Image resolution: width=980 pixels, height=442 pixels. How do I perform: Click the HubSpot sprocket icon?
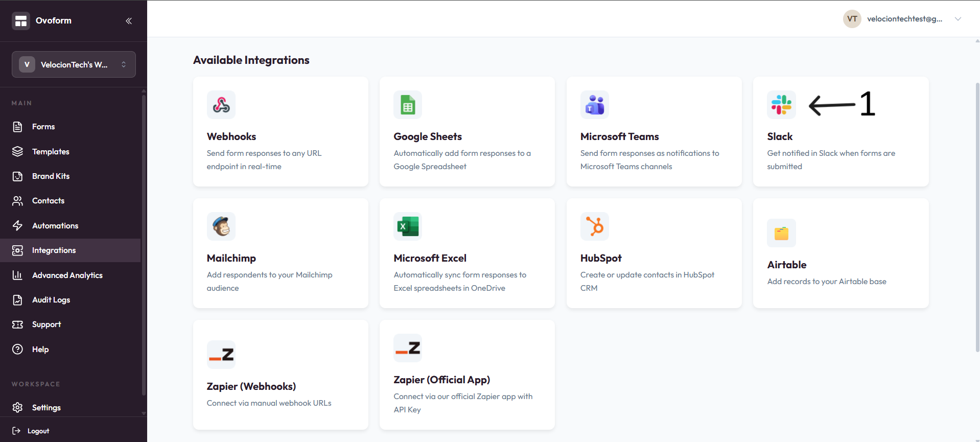tap(595, 226)
